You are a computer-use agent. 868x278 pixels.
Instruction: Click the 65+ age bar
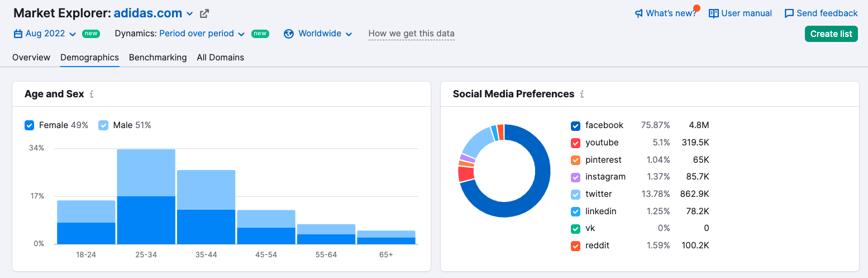(x=386, y=238)
